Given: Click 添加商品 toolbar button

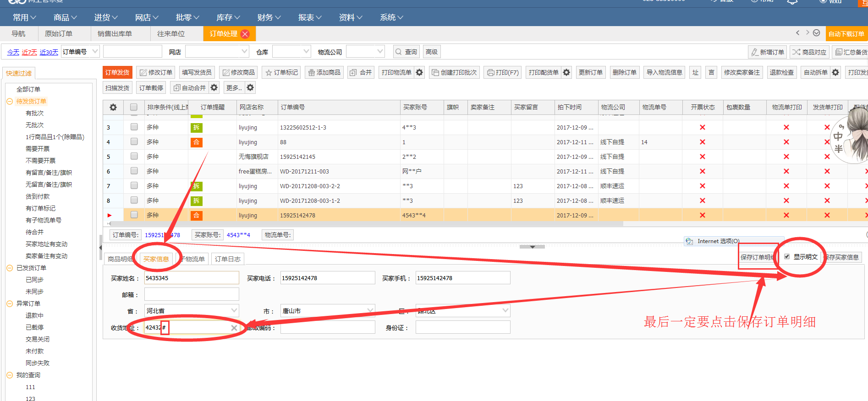Looking at the screenshot, I should coord(324,72).
